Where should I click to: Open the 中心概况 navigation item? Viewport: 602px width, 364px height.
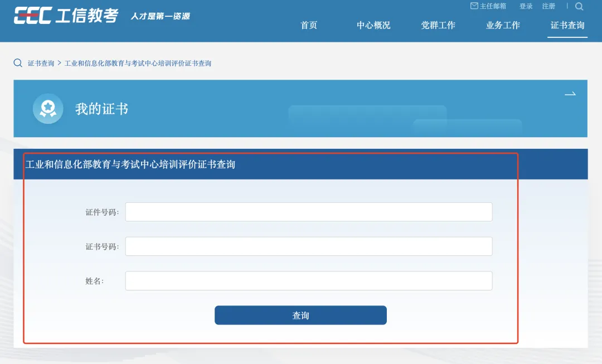point(373,25)
